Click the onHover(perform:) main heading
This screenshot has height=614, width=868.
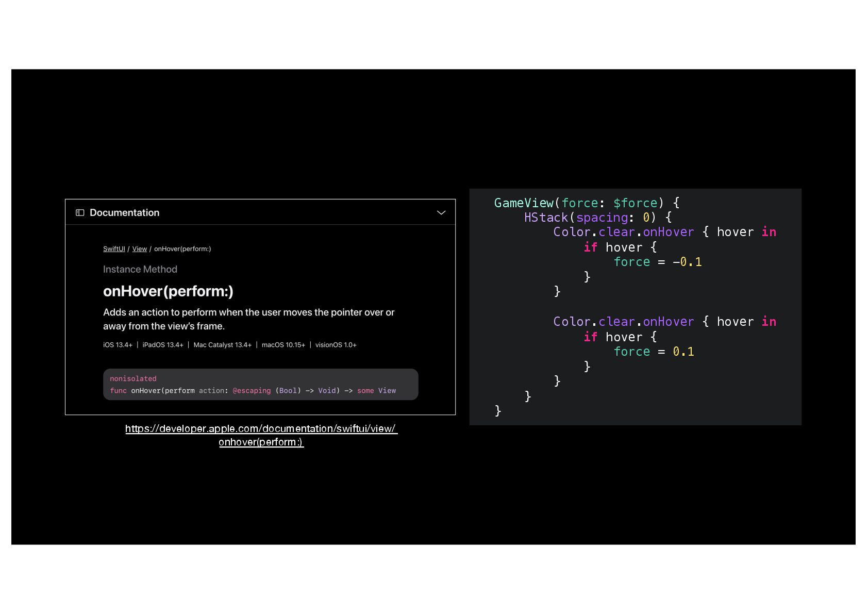pyautogui.click(x=168, y=291)
